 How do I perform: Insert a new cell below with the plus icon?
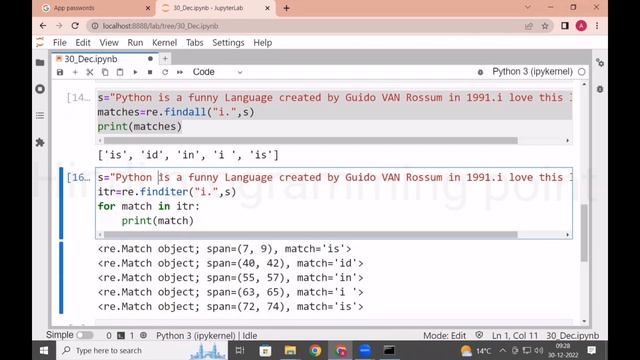(75, 72)
